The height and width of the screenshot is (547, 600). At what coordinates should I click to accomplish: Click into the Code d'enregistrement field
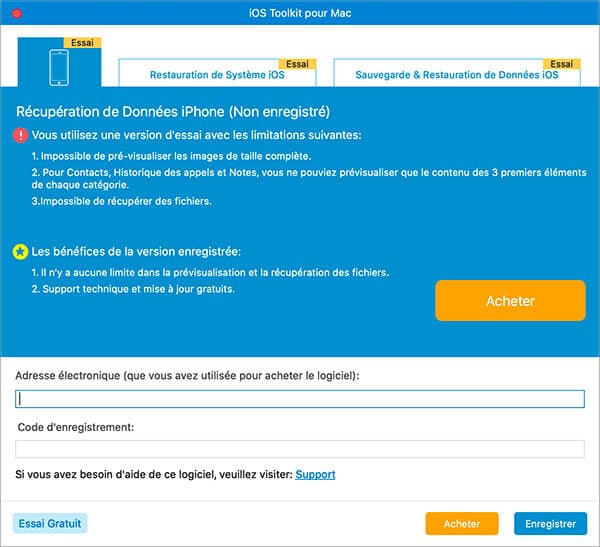tap(300, 449)
